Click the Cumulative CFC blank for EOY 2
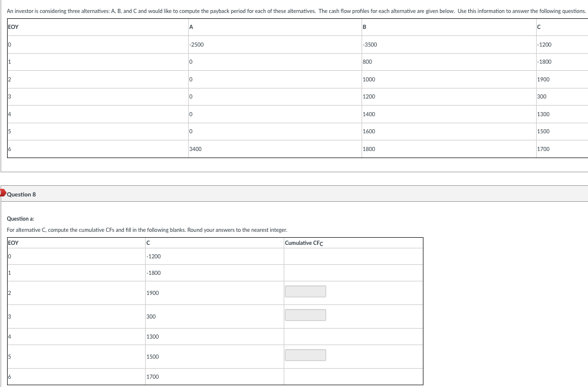588x387 pixels. click(x=306, y=291)
